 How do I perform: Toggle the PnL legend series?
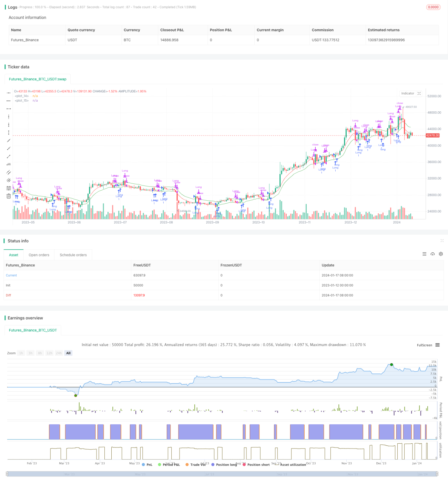pyautogui.click(x=147, y=465)
